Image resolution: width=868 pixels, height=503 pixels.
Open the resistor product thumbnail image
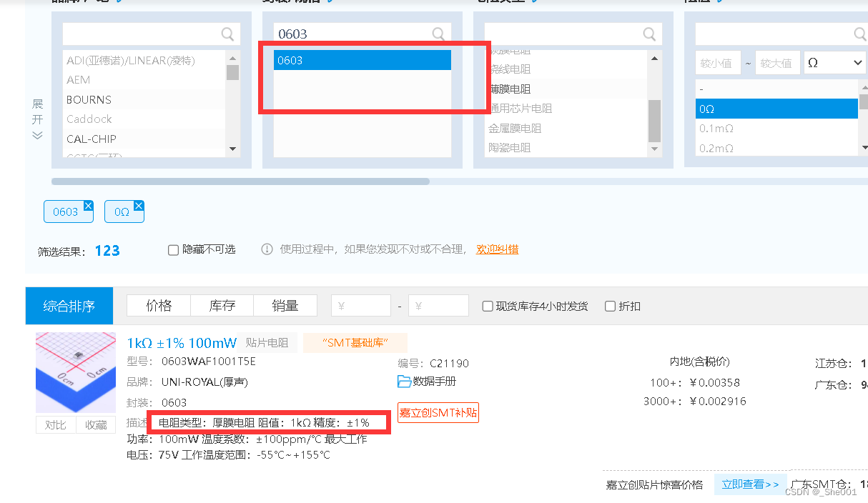click(x=76, y=372)
